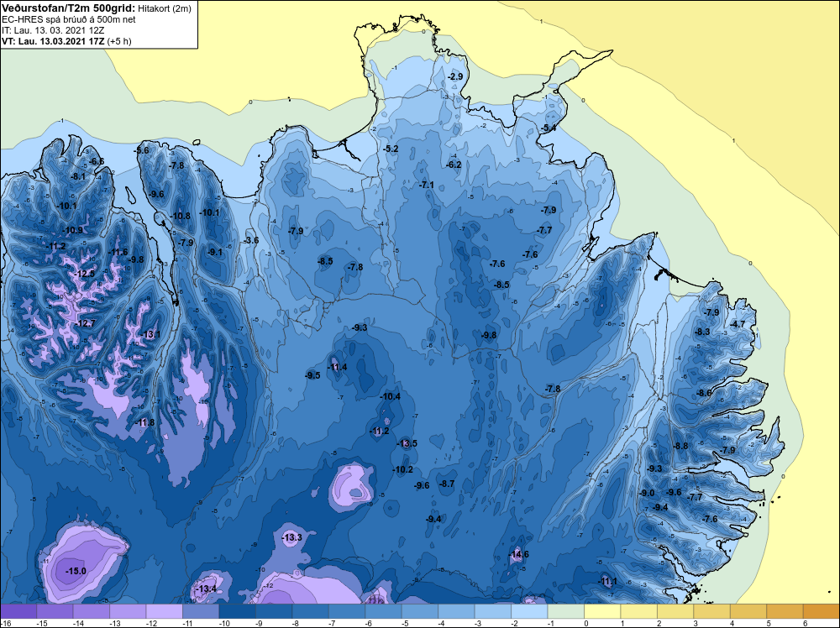Select the -6.6 temperature label
840x628 pixels.
pyautogui.click(x=97, y=162)
